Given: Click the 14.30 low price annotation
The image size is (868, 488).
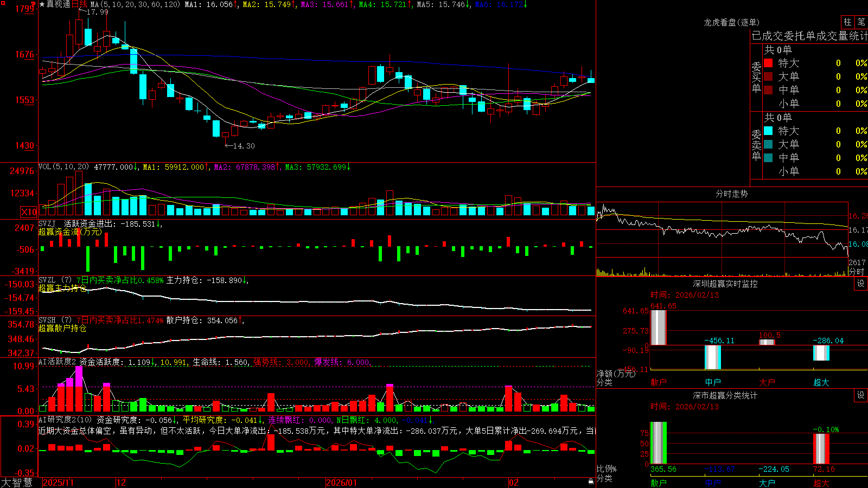Looking at the screenshot, I should tap(244, 146).
